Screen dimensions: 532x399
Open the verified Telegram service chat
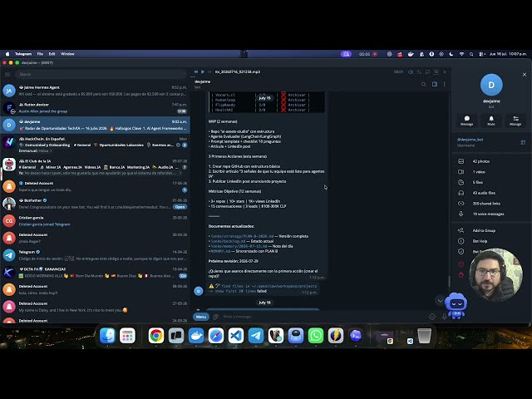point(95,255)
